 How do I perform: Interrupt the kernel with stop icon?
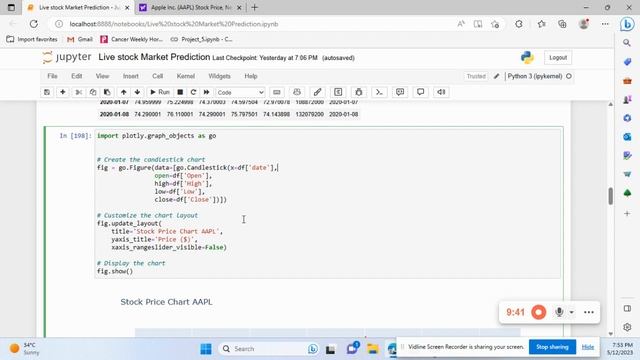(x=180, y=92)
